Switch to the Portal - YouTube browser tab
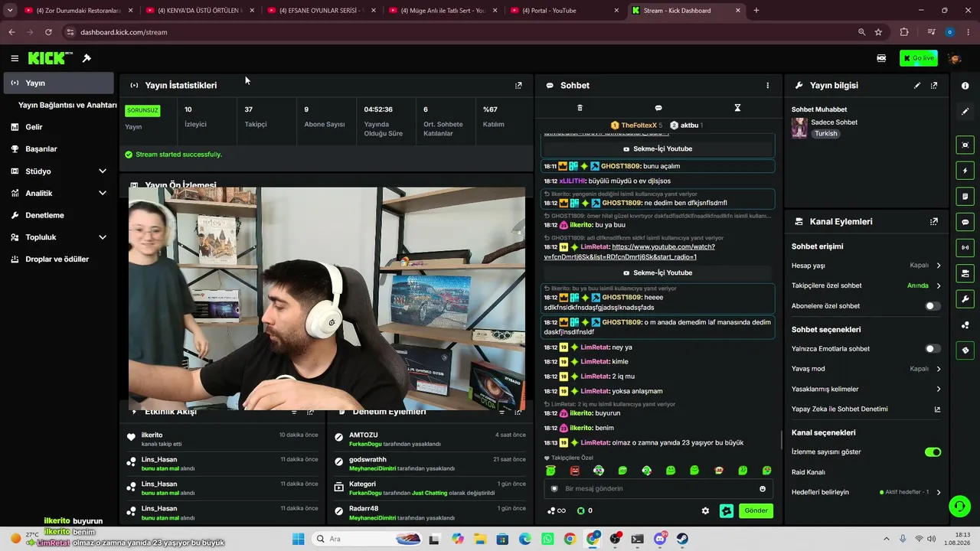 565,11
